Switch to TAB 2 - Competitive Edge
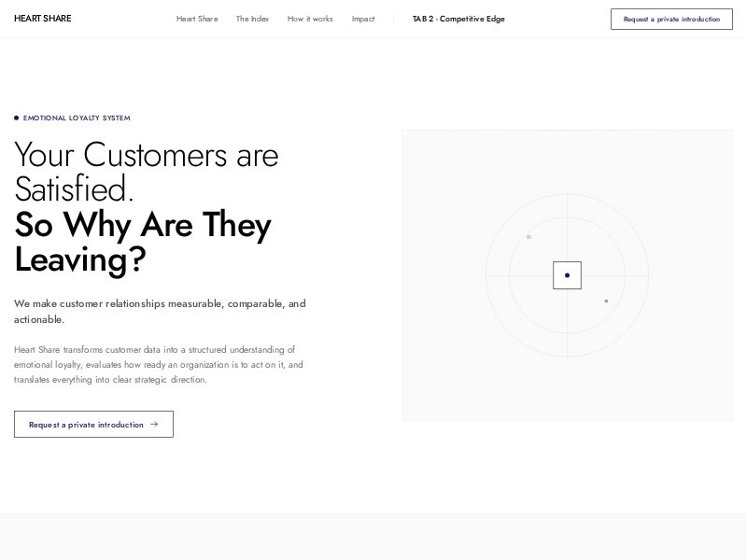Screen dimensions: 747x560 coord(458,19)
